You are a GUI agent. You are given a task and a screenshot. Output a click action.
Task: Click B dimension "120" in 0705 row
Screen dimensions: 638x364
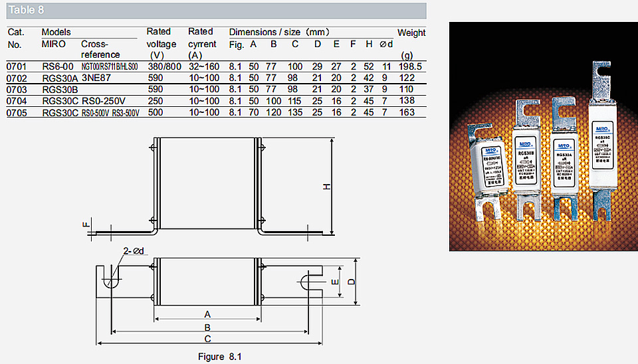tap(273, 112)
